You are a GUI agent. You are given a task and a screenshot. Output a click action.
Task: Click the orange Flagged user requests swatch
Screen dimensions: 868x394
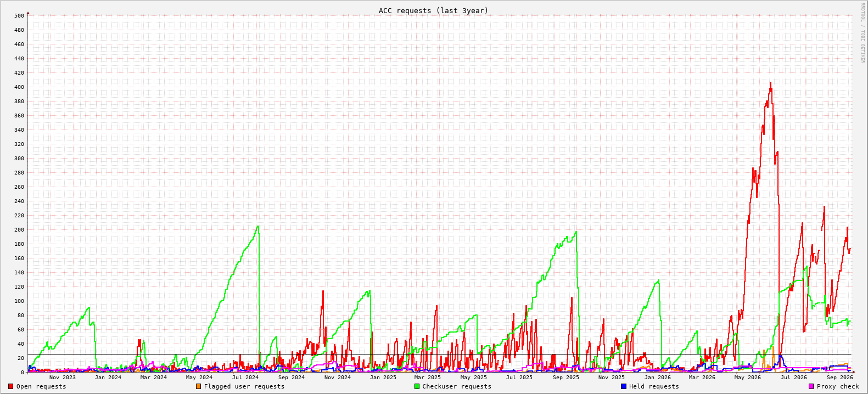pyautogui.click(x=198, y=386)
